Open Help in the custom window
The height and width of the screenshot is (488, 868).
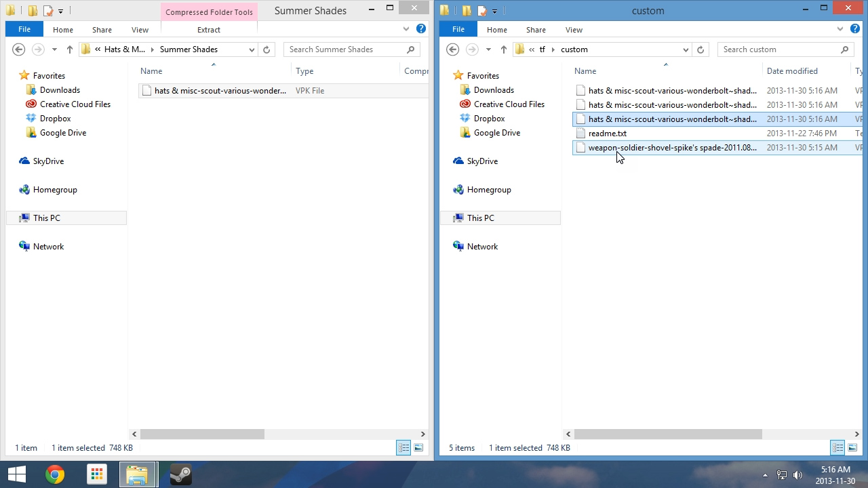855,29
